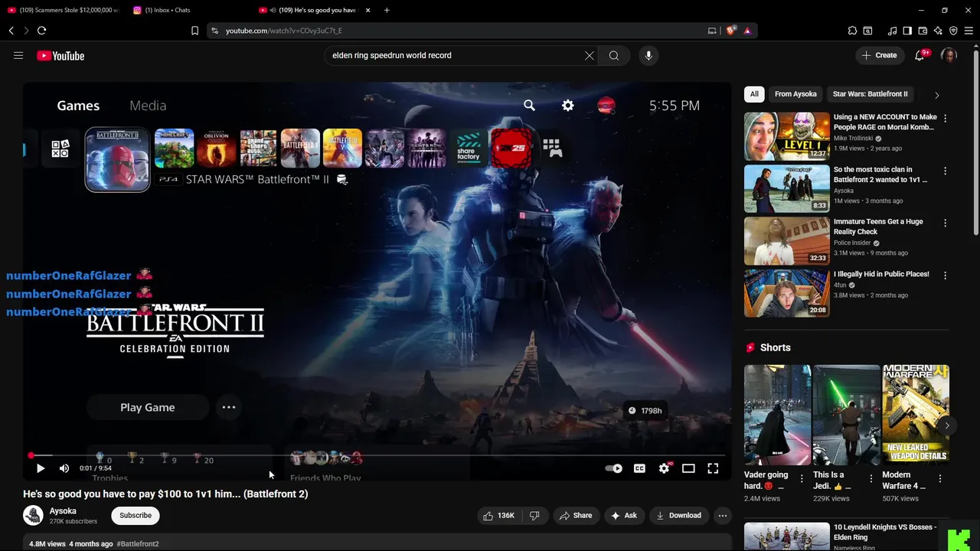Open more actions under the video
Image resolution: width=980 pixels, height=551 pixels.
(722, 516)
